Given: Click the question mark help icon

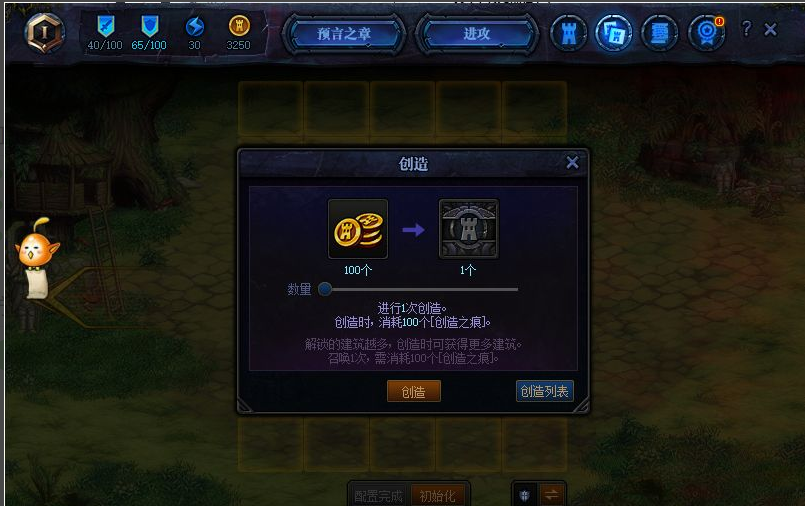Looking at the screenshot, I should pos(746,28).
